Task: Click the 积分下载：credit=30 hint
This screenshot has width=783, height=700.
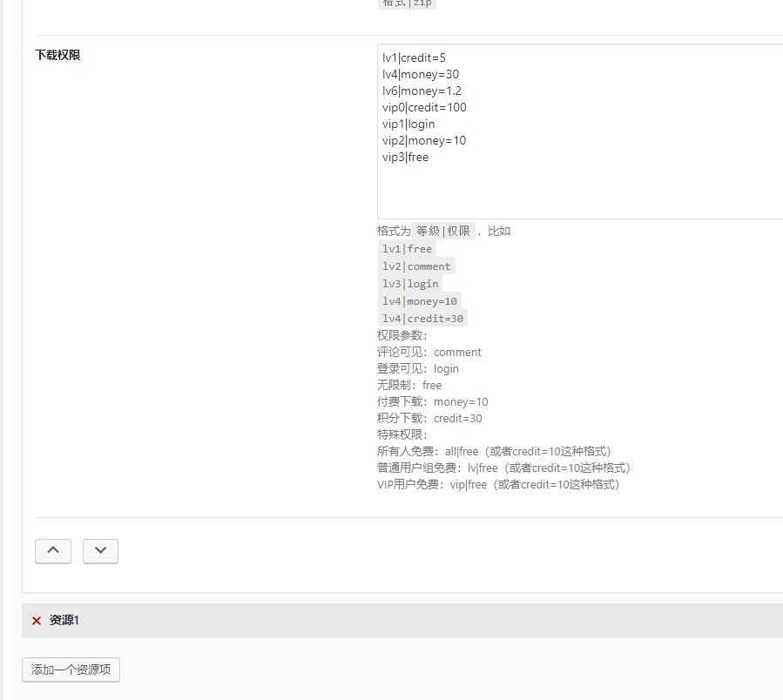Action: pos(429,418)
